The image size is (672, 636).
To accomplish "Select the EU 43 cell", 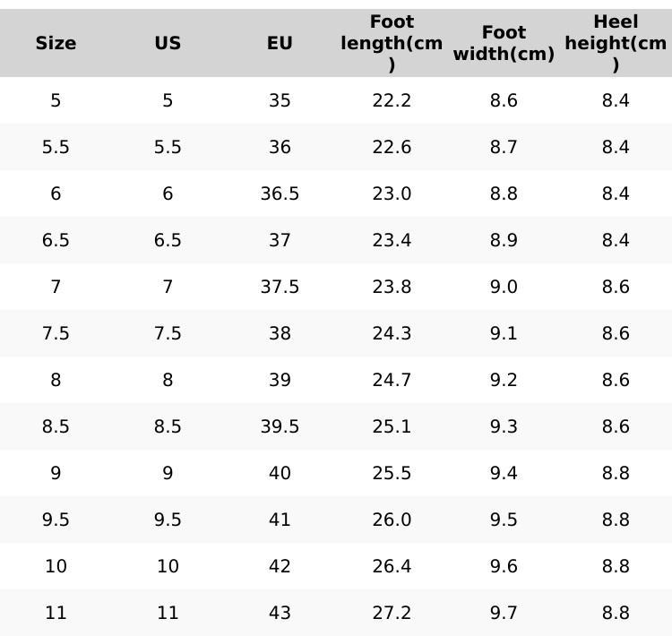I will coord(280,613).
